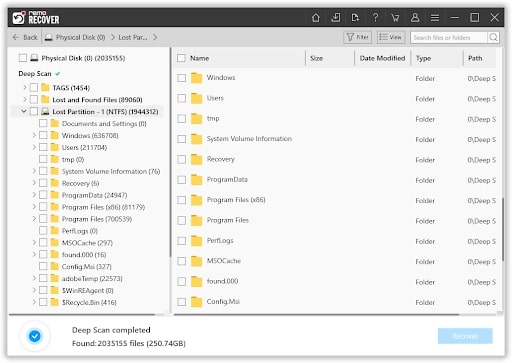Open the Users folder icon in file list
512x363 pixels.
pyautogui.click(x=197, y=98)
